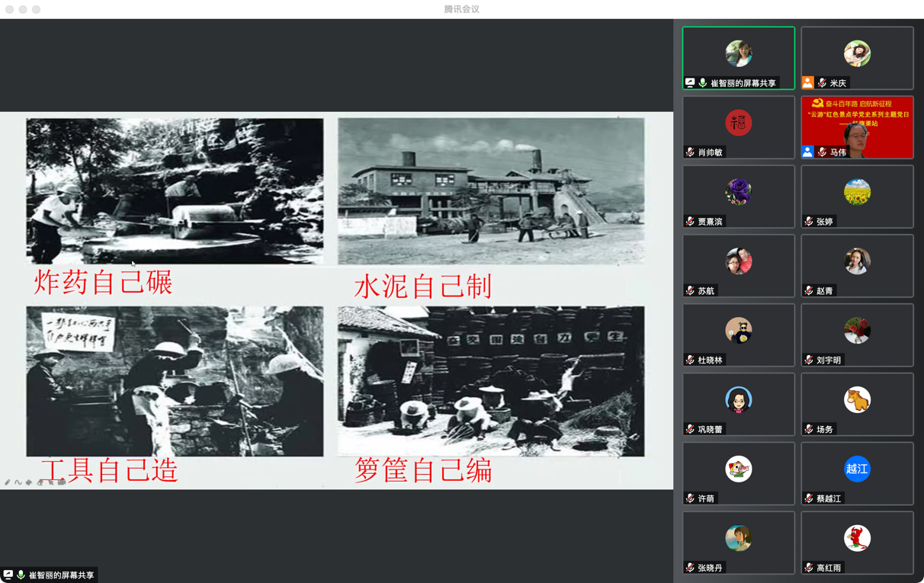Viewport: 924px width, 583px height.
Task: Click the screen share icon beside 崔智丽 tile
Action: [690, 83]
